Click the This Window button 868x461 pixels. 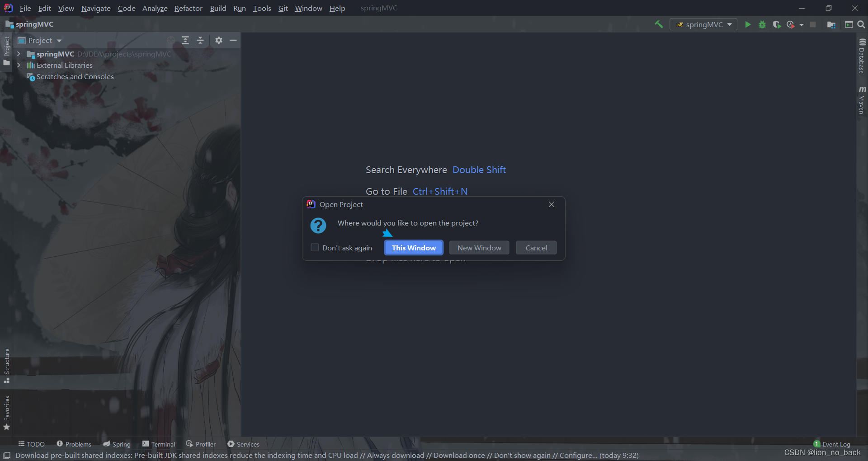(414, 248)
